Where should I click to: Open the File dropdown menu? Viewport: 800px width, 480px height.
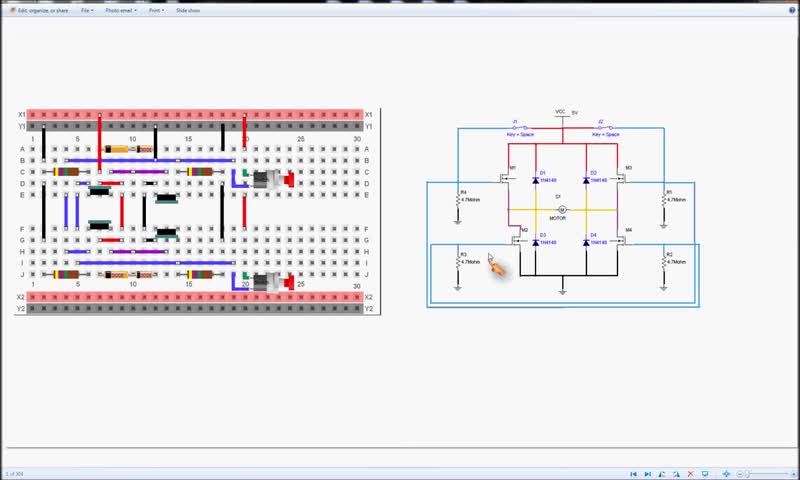[x=87, y=10]
